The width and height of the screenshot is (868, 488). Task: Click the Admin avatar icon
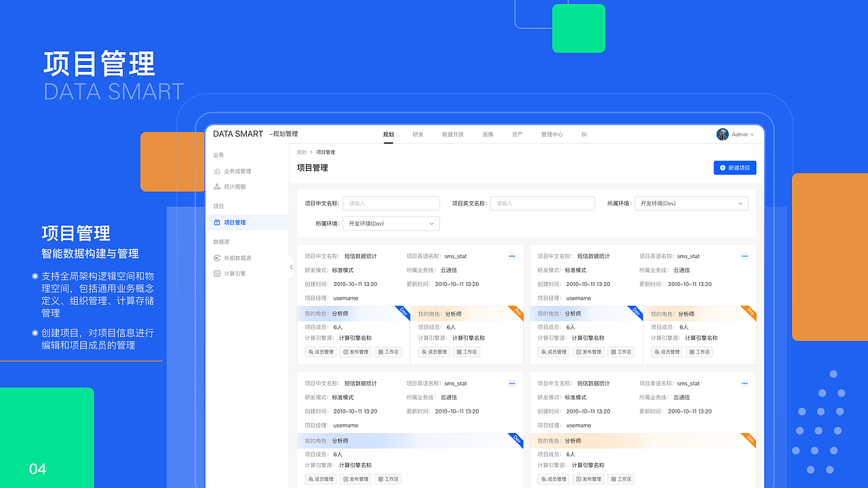pyautogui.click(x=721, y=134)
